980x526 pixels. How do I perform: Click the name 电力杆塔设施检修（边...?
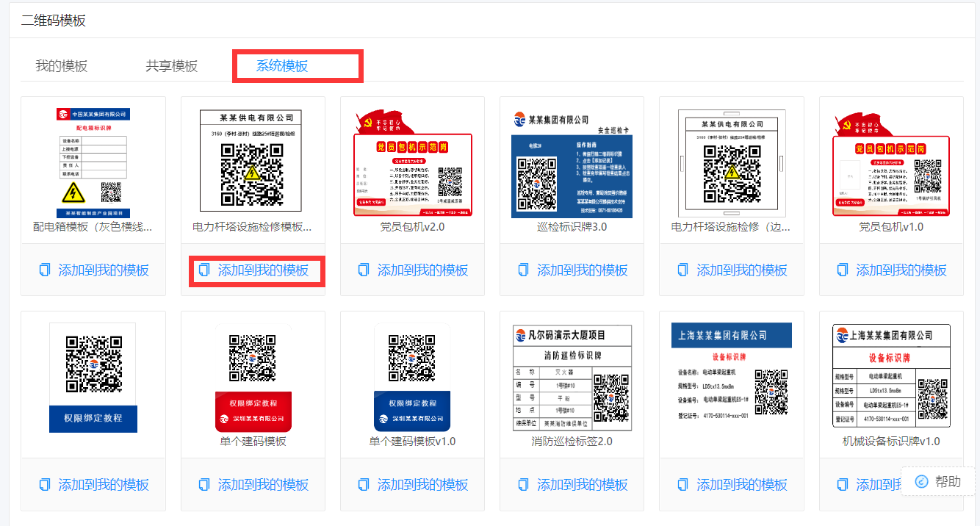[x=731, y=227]
